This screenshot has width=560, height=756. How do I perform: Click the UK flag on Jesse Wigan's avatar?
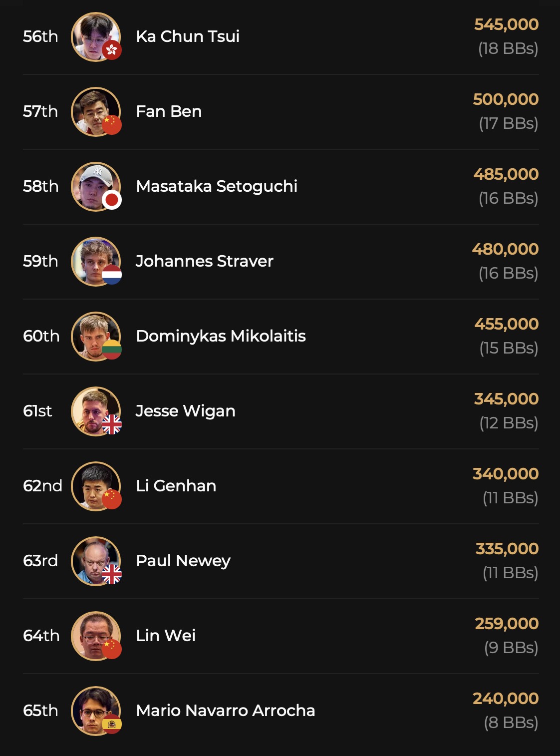(x=112, y=424)
